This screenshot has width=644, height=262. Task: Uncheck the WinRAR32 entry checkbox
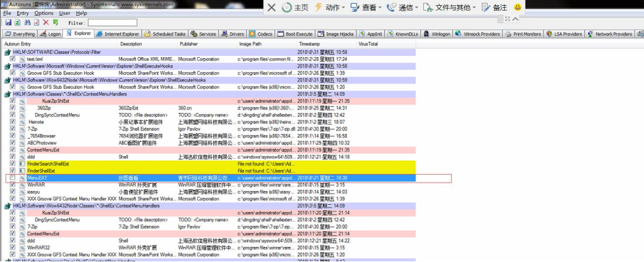[12, 248]
